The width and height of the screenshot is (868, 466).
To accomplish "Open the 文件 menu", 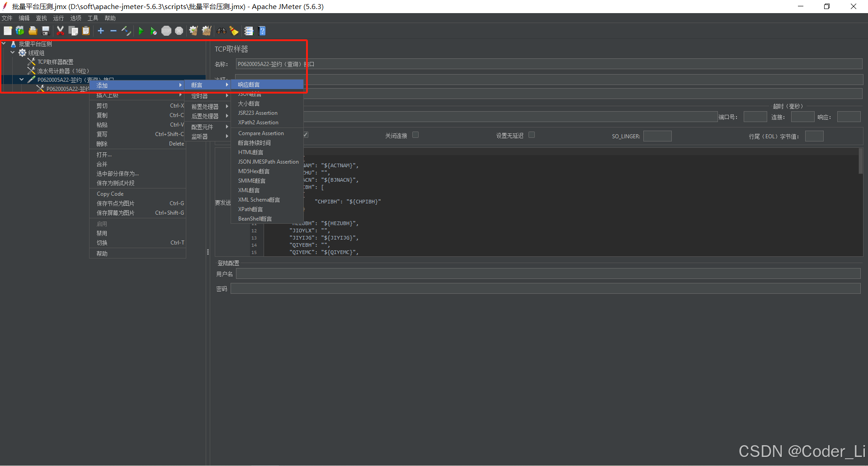I will (7, 18).
